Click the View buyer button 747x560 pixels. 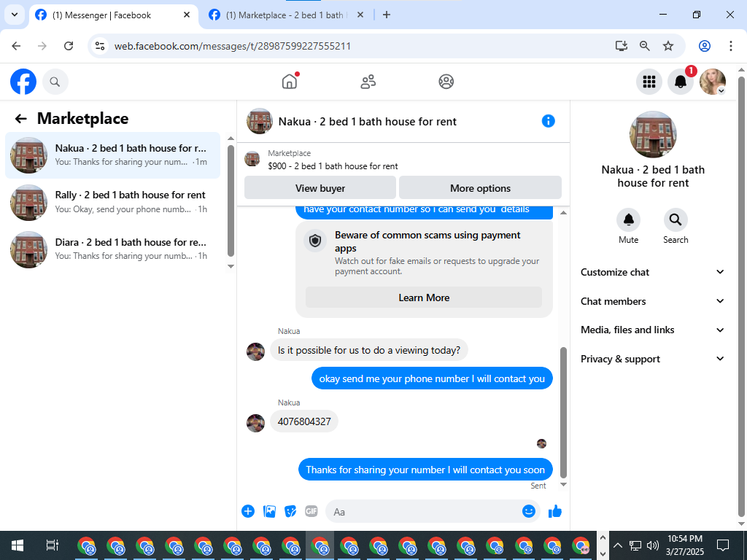(320, 188)
